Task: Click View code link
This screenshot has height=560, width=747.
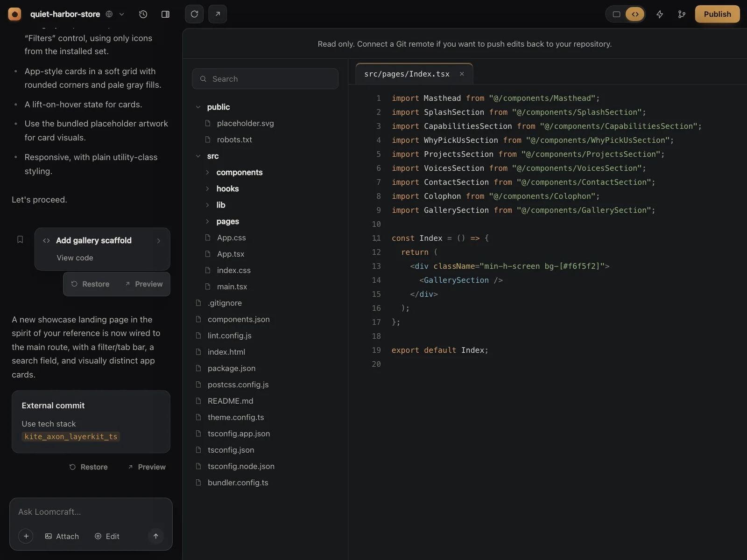Action: click(x=75, y=258)
